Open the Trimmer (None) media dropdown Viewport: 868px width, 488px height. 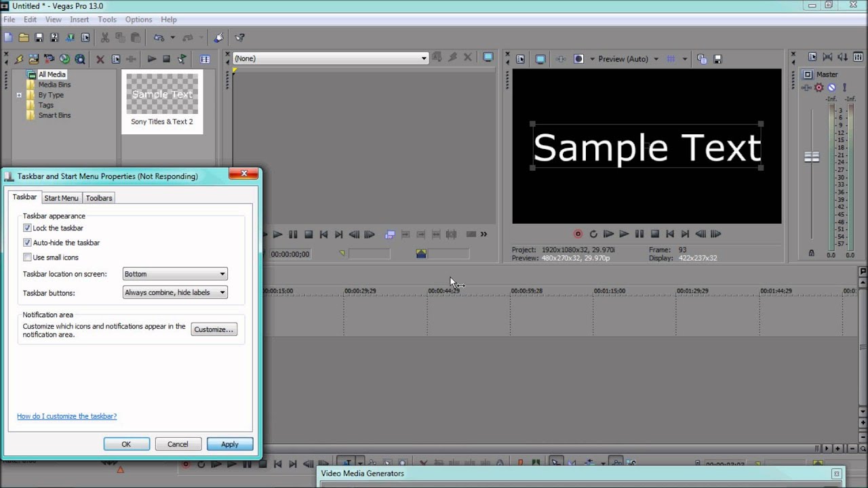(330, 58)
